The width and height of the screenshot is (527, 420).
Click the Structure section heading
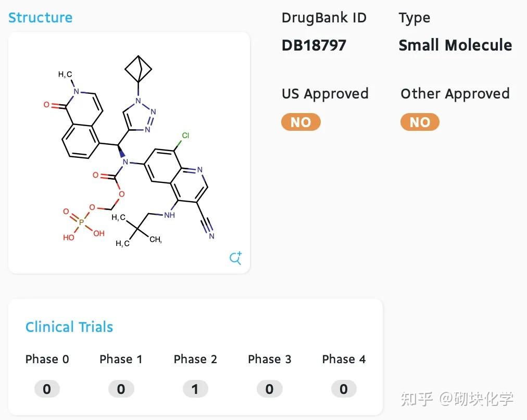tap(40, 17)
